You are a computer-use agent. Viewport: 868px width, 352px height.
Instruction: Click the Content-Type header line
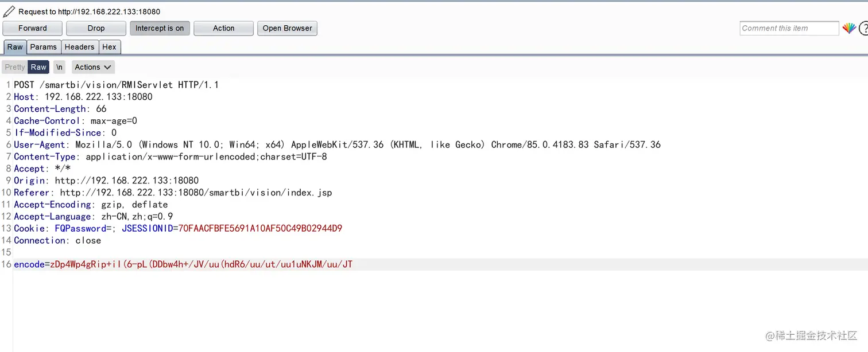[x=170, y=157]
